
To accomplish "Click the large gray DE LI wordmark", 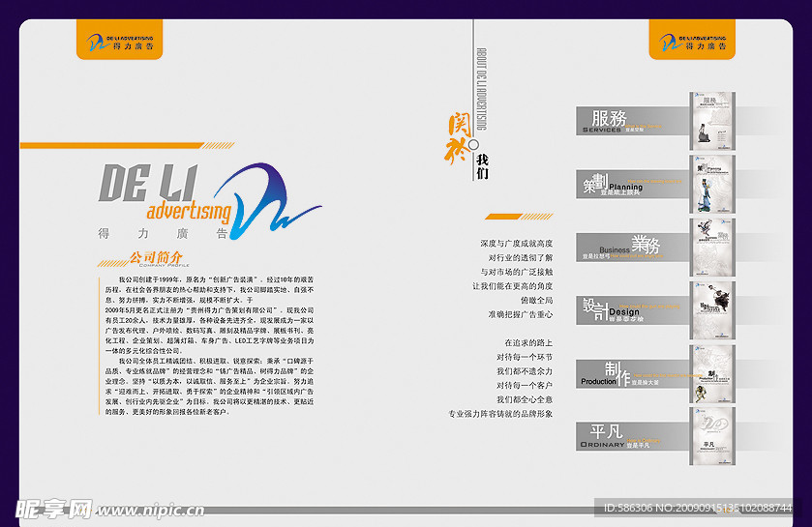I will pos(149,183).
